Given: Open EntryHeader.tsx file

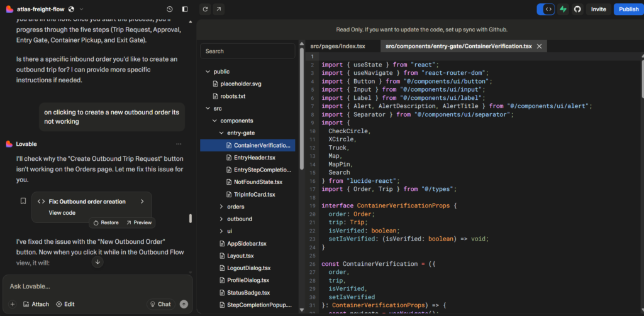Looking at the screenshot, I should pyautogui.click(x=254, y=158).
